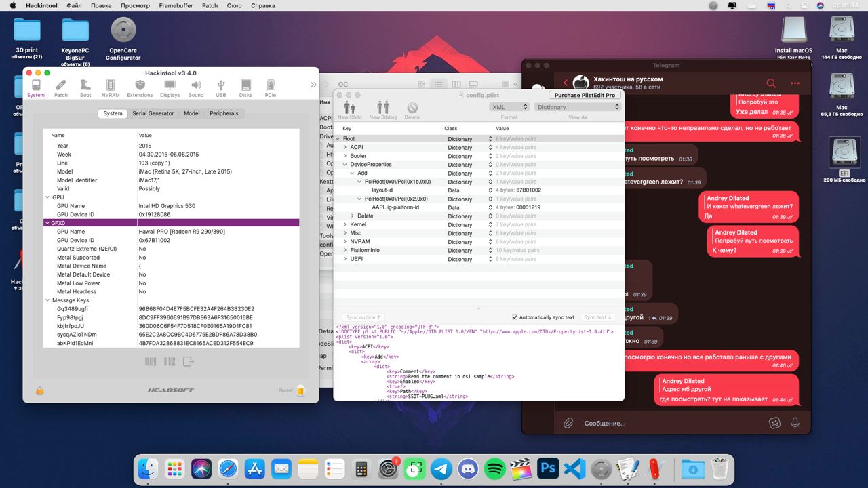868x488 pixels.
Task: Expand the ACPI node in config.plist
Action: [345, 147]
